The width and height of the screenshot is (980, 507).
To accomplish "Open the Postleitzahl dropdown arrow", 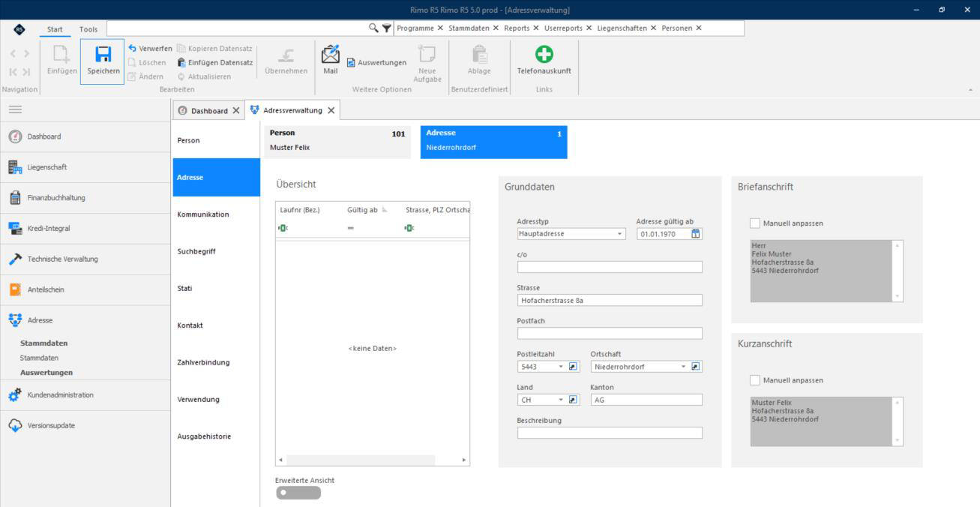I will click(561, 367).
